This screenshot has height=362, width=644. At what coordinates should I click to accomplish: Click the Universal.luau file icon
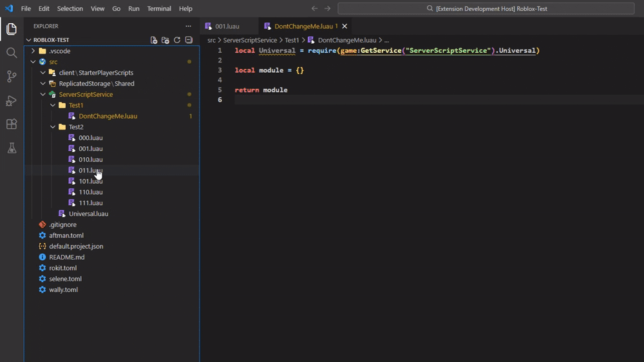tap(62, 214)
